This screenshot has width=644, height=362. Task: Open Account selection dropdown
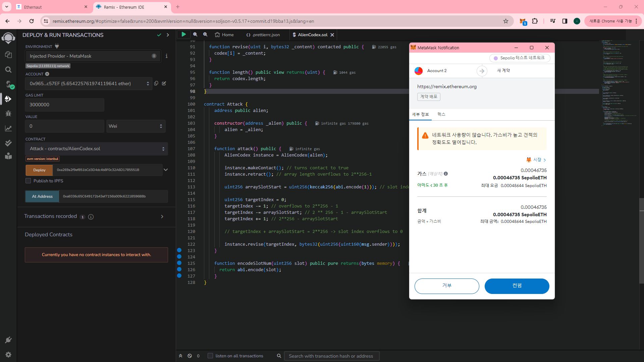coord(89,83)
